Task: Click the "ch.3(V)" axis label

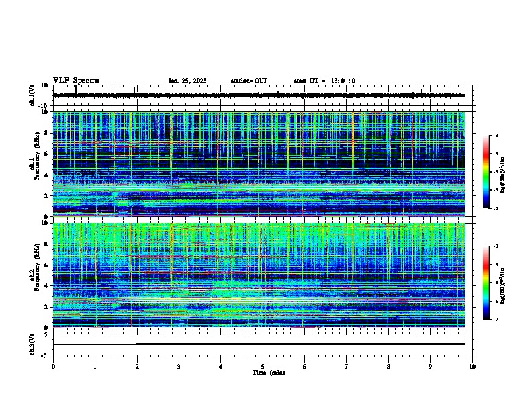Action: click(32, 345)
